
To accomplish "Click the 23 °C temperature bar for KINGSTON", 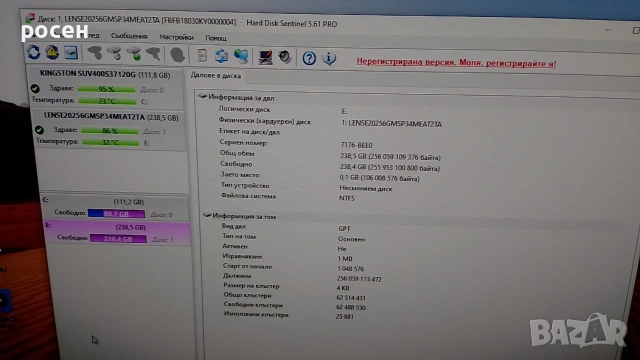I will [x=107, y=101].
